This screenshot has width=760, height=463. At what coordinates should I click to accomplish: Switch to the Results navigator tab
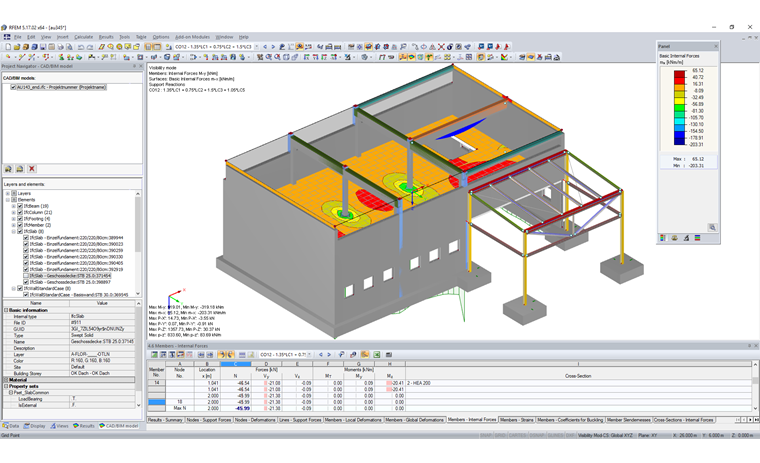[84, 426]
